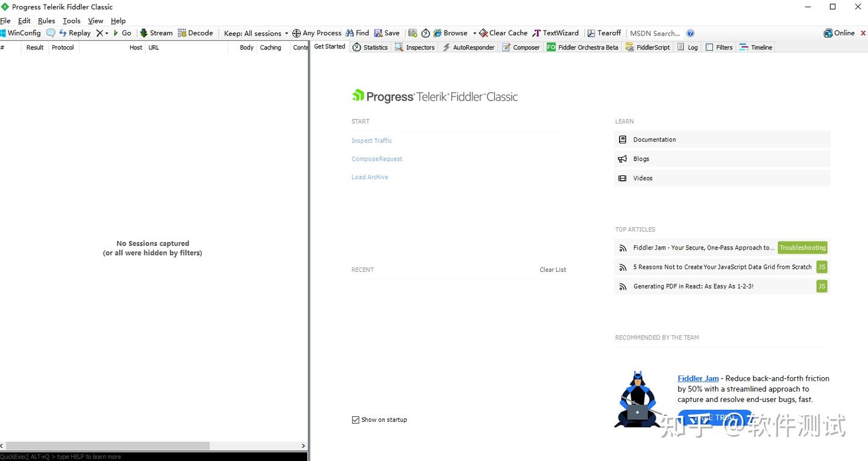Viewport: 868px width, 461px height.
Task: Open WinConfig from the toolbar
Action: (20, 33)
